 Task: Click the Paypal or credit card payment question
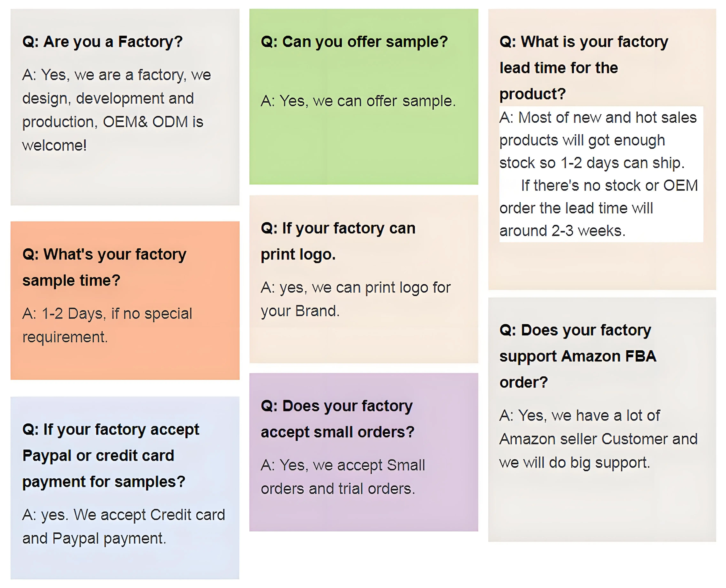tap(111, 456)
